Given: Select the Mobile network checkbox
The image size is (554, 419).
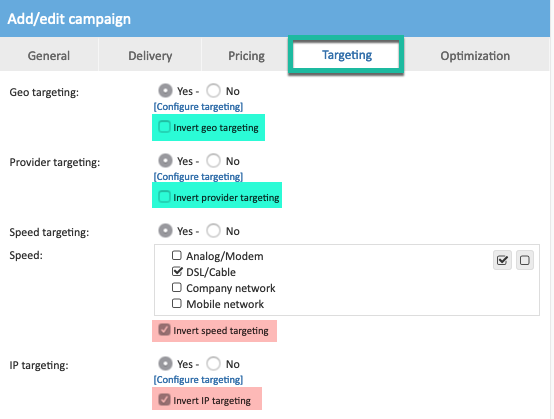Looking at the screenshot, I should pyautogui.click(x=177, y=303).
